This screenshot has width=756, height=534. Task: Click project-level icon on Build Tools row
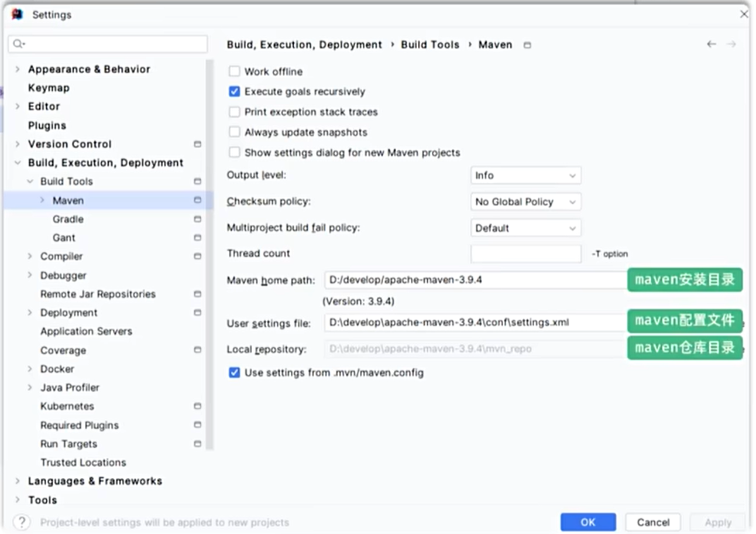pos(198,182)
